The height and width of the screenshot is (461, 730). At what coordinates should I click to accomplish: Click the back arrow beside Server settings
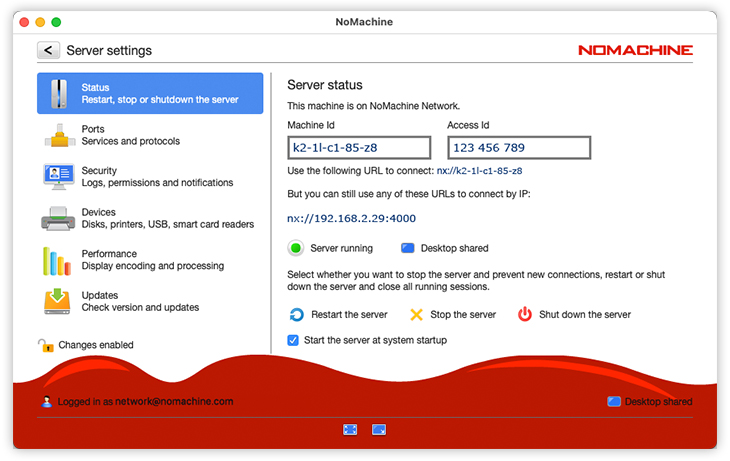coord(48,50)
